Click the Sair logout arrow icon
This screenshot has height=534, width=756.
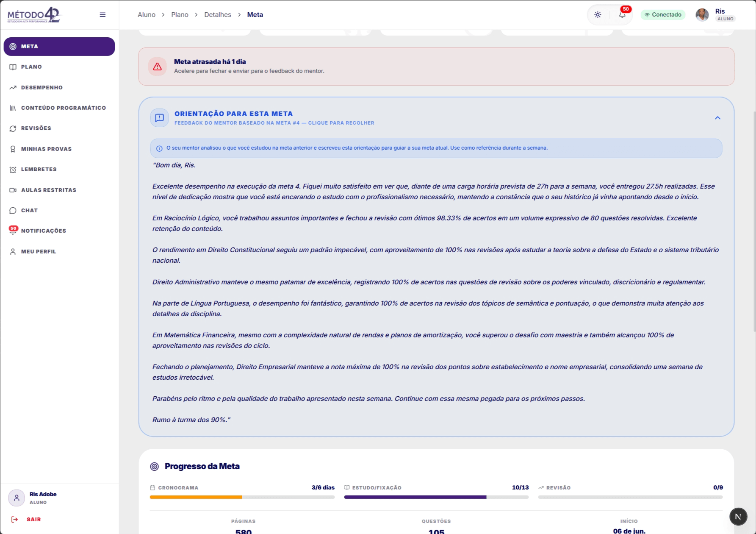coord(15,520)
